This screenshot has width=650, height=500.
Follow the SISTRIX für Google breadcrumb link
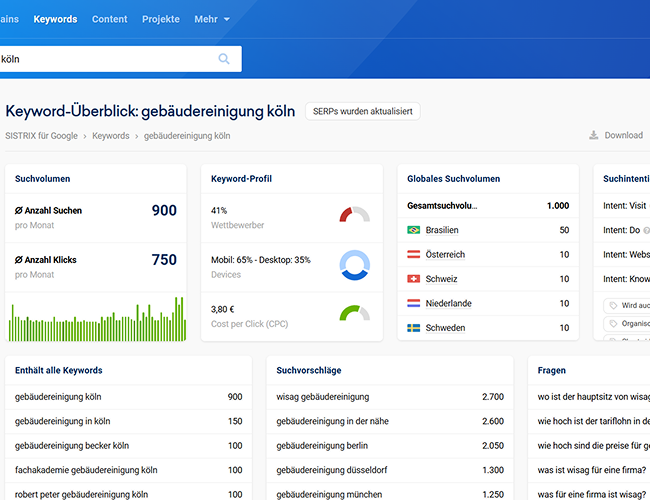41,136
